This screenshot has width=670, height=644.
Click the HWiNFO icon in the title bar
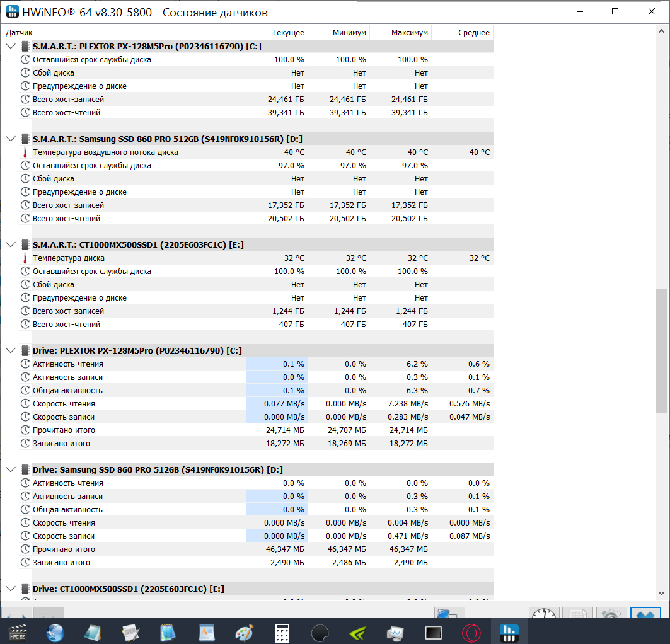click(13, 12)
